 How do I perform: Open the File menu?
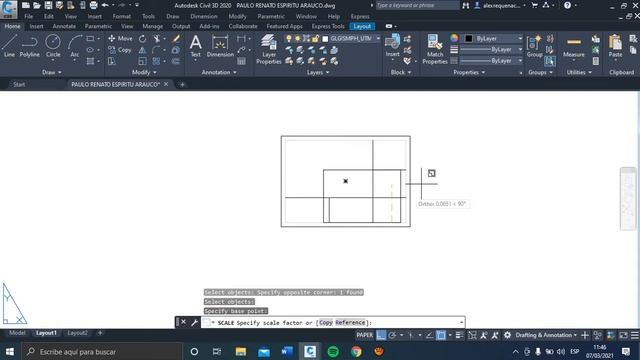[29, 16]
